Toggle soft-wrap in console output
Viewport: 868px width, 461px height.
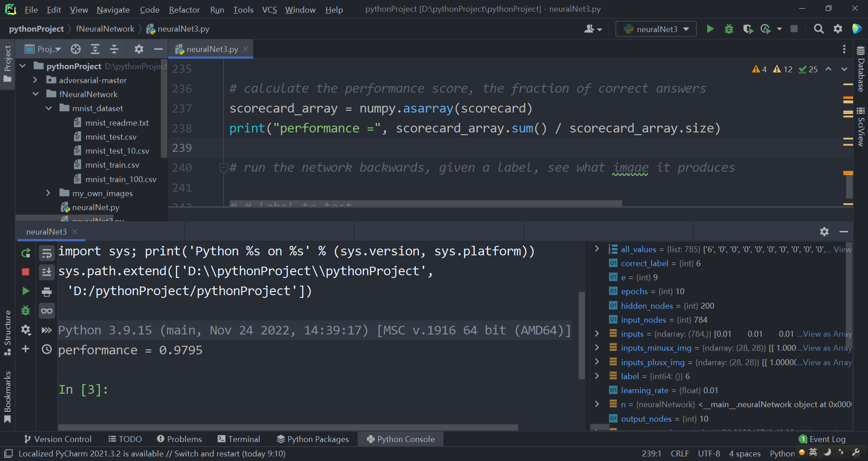tap(47, 253)
